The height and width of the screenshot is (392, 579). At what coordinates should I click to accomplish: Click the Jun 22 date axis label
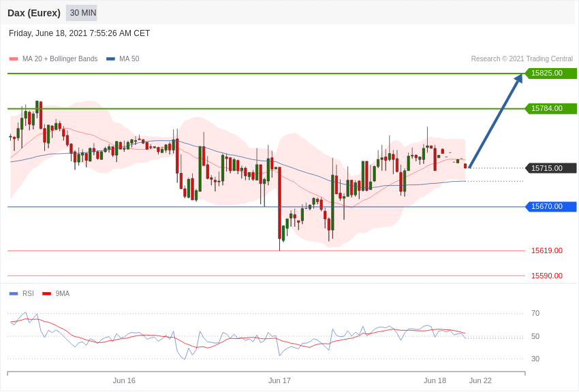480,380
